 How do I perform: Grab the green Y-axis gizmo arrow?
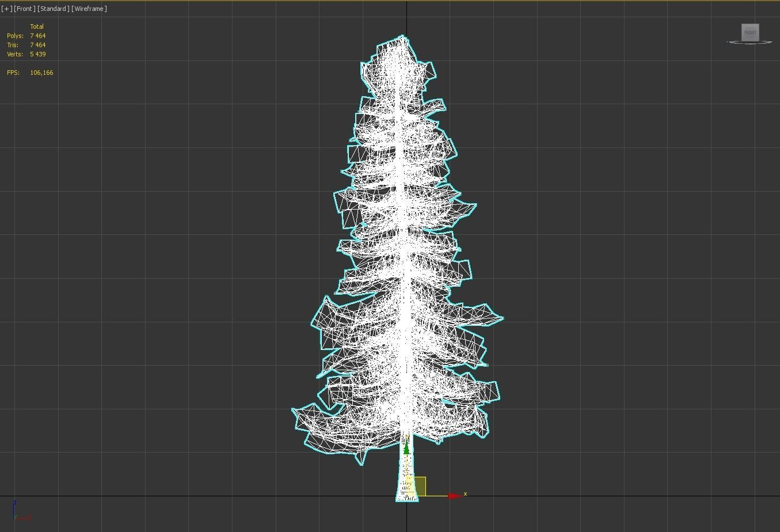[406, 447]
